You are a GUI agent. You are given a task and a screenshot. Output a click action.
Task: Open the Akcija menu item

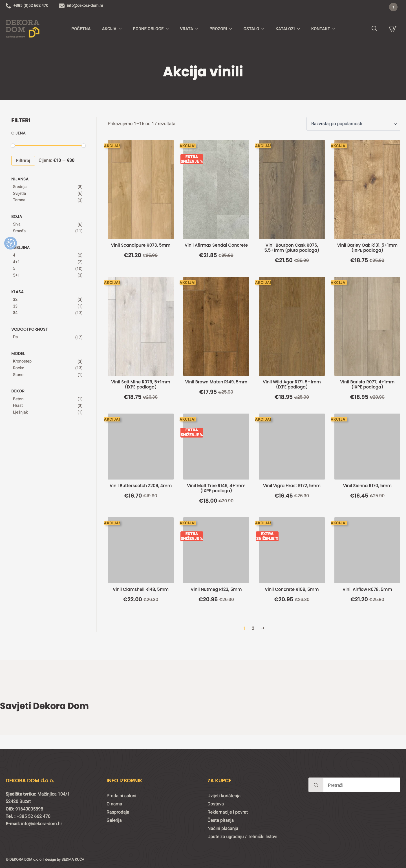pyautogui.click(x=112, y=29)
